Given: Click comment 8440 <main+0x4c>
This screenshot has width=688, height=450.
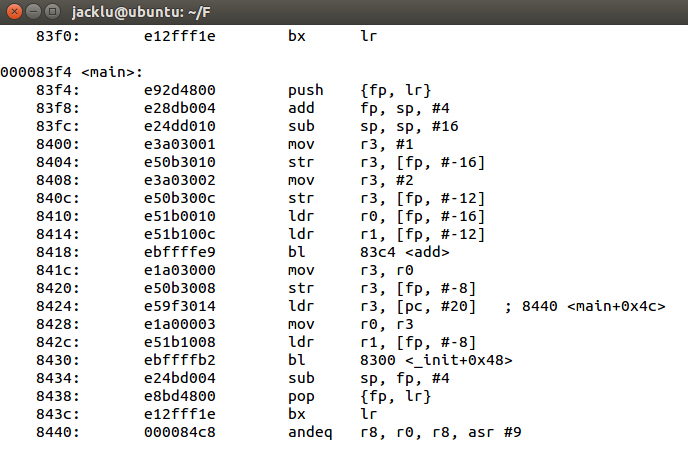Looking at the screenshot, I should point(594,306).
